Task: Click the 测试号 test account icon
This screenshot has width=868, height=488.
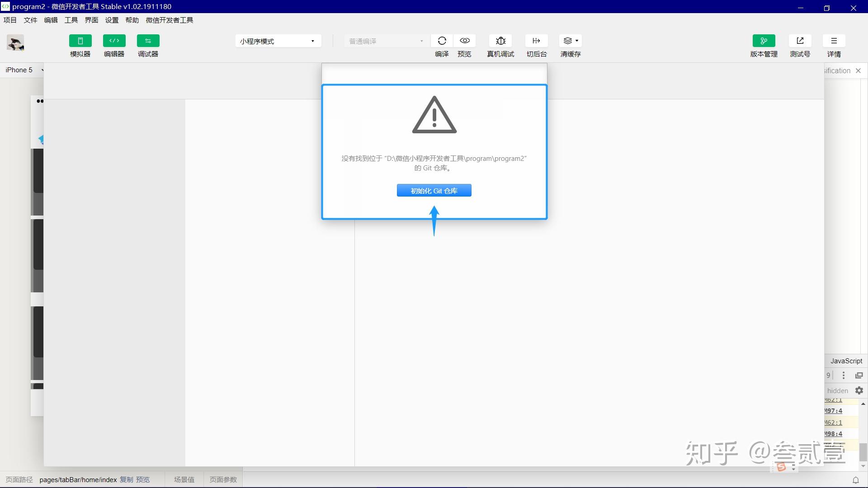Action: (800, 41)
